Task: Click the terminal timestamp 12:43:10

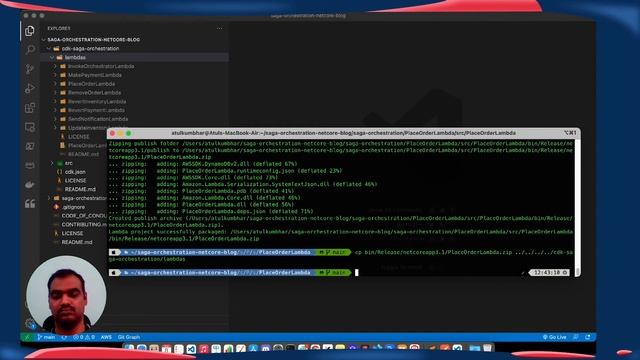Action: (x=549, y=273)
